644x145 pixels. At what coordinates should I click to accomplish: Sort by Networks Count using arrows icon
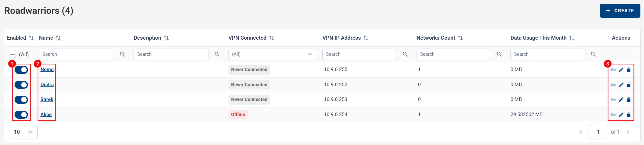[x=460, y=38]
